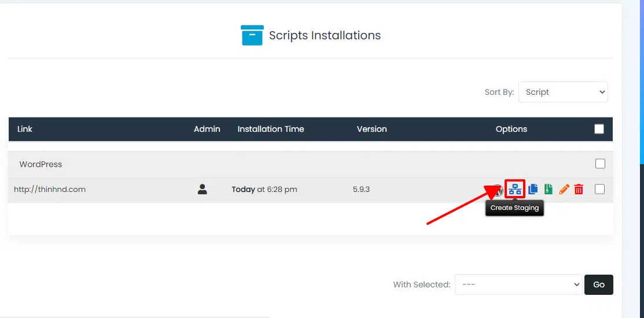Viewport: 644px width, 318px height.
Task: Select the WordPress group row label
Action: (x=41, y=164)
